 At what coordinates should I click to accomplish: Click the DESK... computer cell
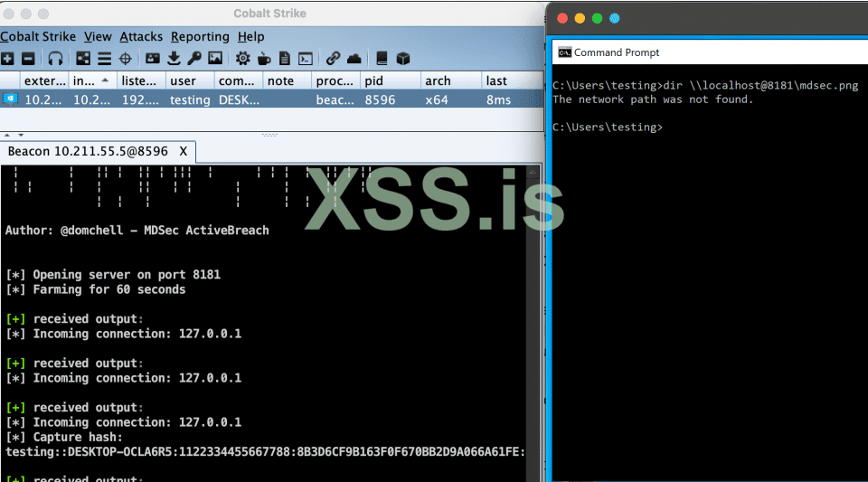239,100
